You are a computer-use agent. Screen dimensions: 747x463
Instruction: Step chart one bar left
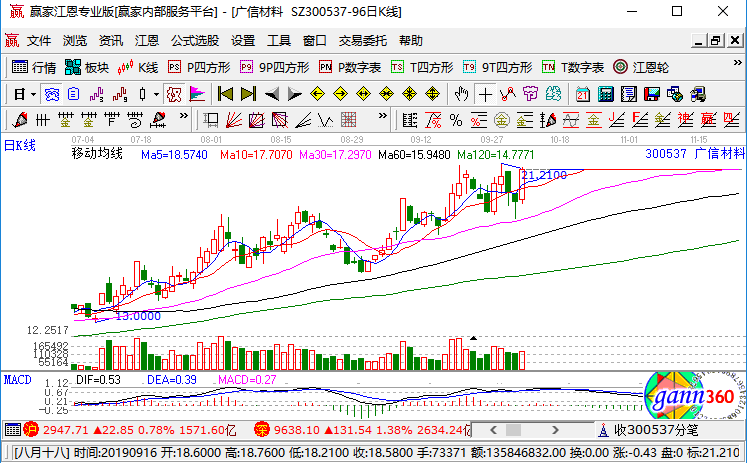(272, 94)
